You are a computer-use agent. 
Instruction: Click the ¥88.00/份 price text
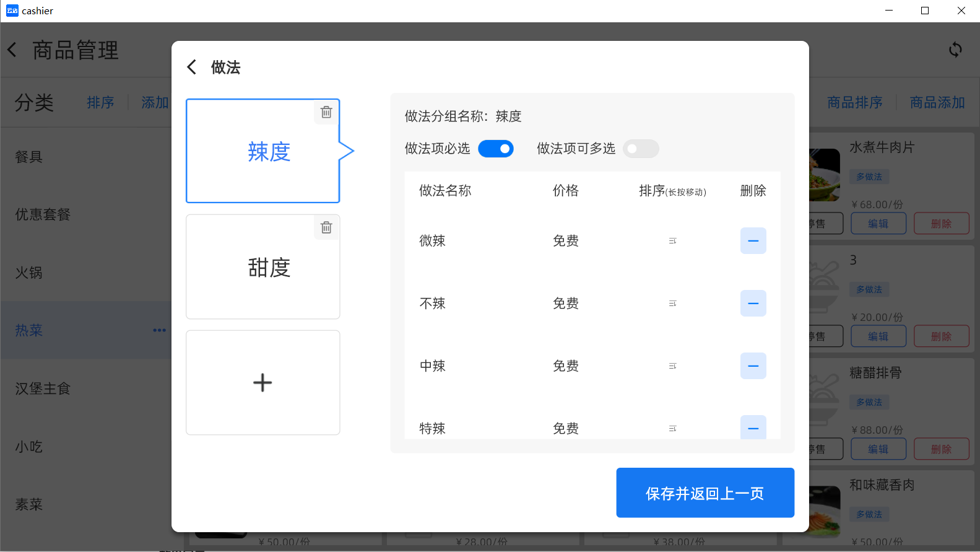[877, 430]
